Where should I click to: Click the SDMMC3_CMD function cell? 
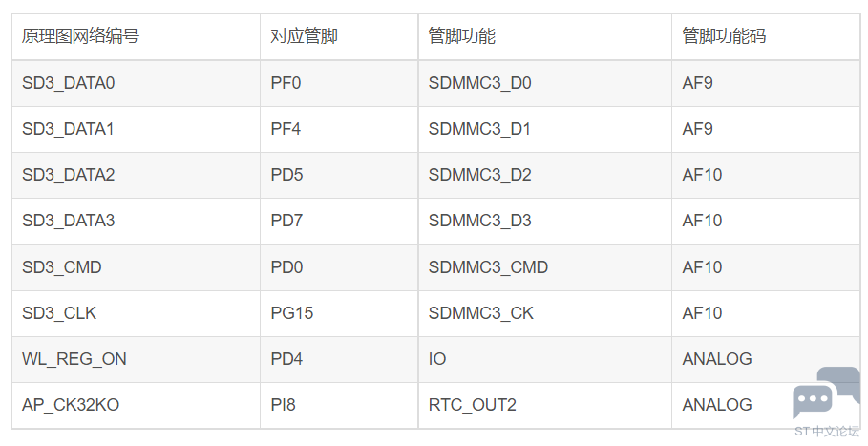(x=544, y=267)
